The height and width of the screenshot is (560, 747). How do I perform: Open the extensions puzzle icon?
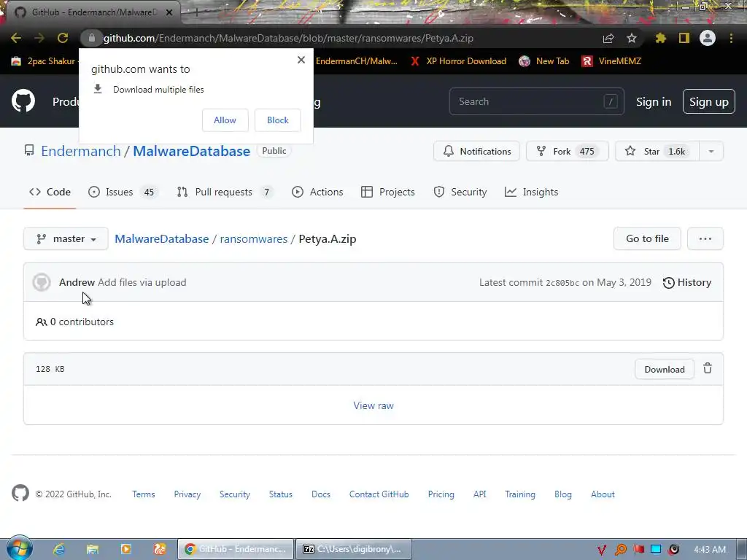point(660,38)
